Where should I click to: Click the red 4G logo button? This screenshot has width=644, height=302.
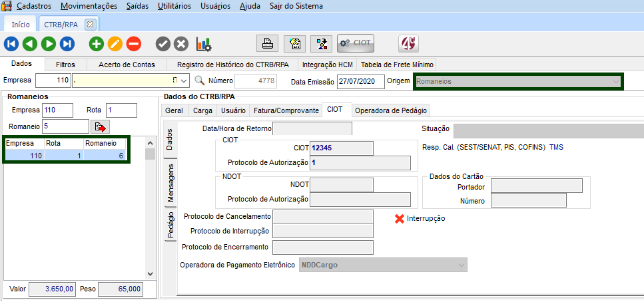pyautogui.click(x=408, y=43)
